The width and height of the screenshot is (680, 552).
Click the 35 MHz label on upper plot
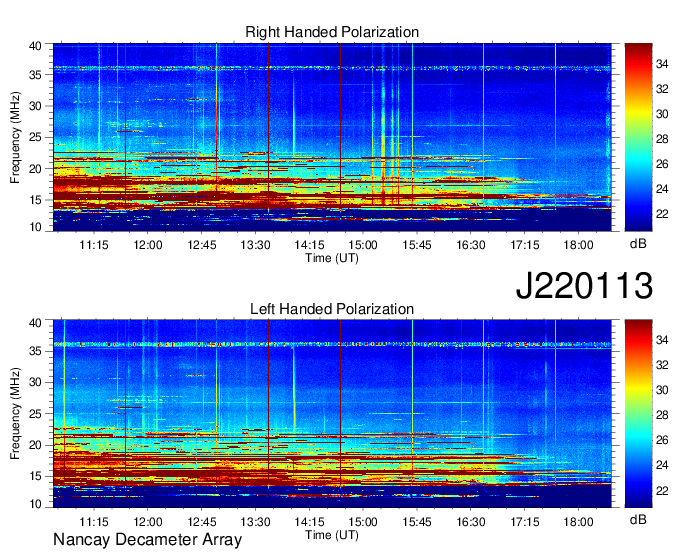(x=36, y=75)
